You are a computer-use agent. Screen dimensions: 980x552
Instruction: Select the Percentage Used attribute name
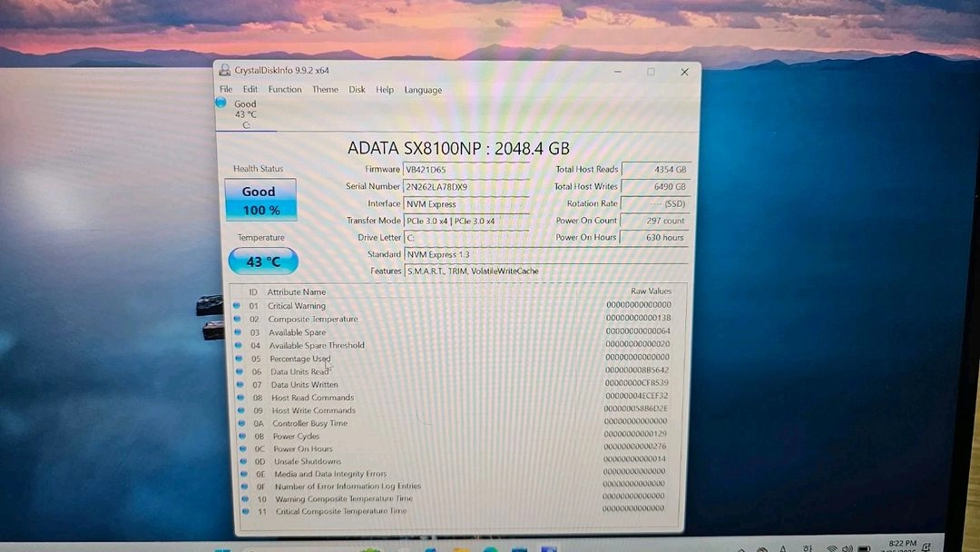pyautogui.click(x=300, y=359)
